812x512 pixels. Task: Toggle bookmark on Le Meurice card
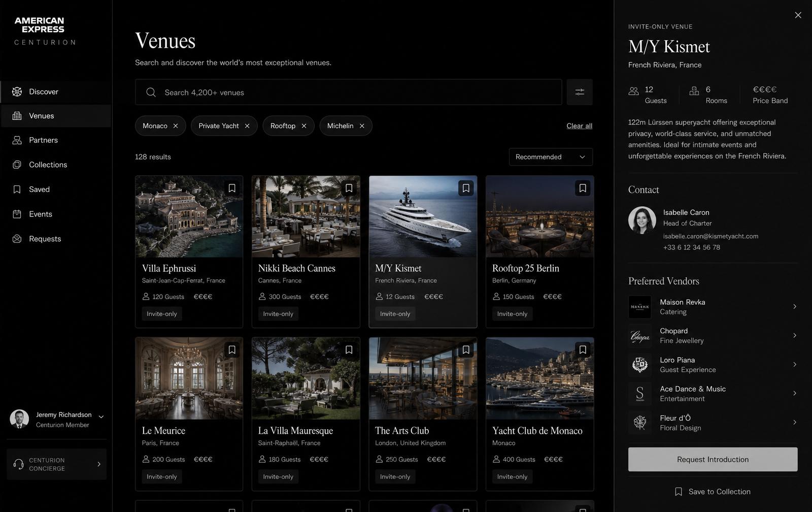click(232, 349)
